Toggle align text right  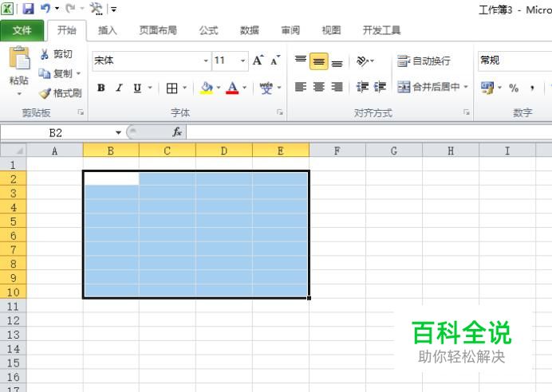coord(337,87)
